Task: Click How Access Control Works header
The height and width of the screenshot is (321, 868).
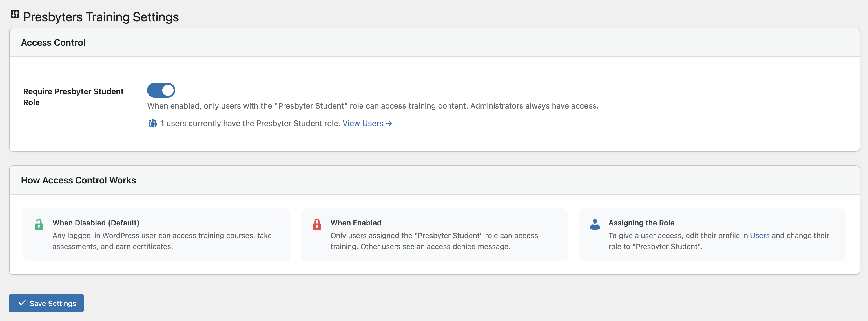Action: pyautogui.click(x=78, y=181)
